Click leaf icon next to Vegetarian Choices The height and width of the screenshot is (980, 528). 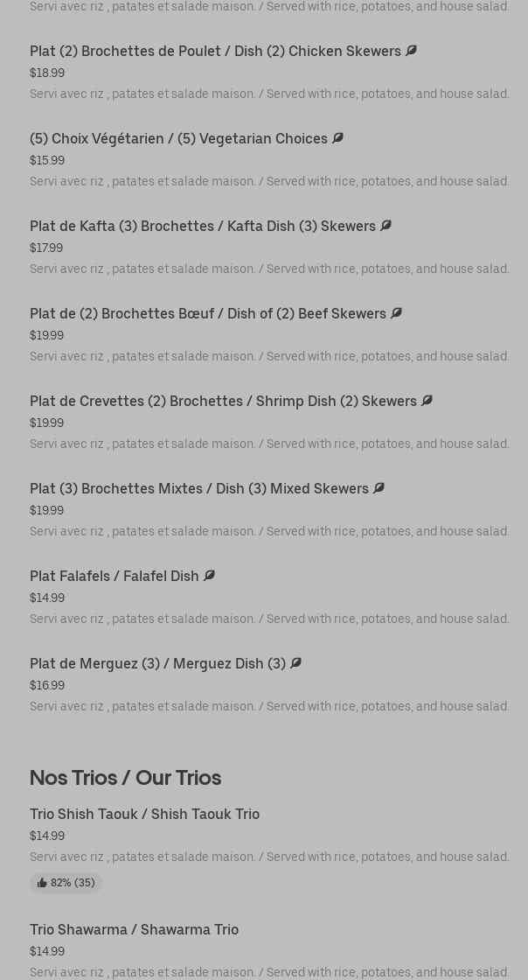point(337,138)
